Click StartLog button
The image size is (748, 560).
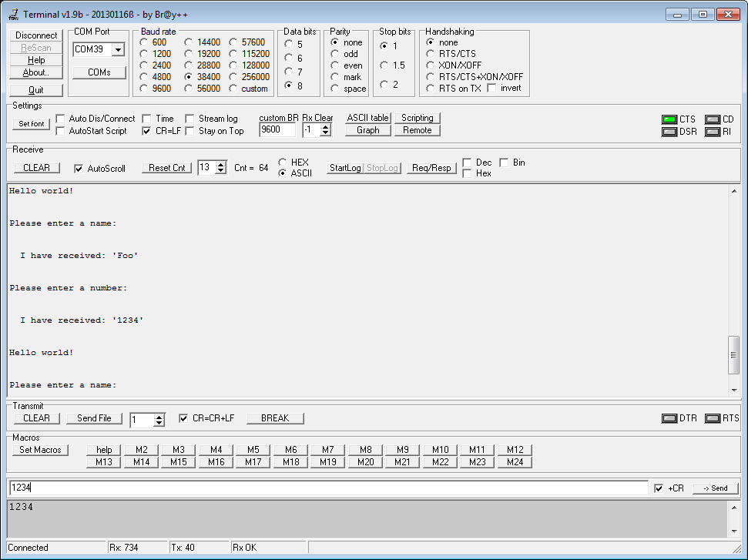345,168
